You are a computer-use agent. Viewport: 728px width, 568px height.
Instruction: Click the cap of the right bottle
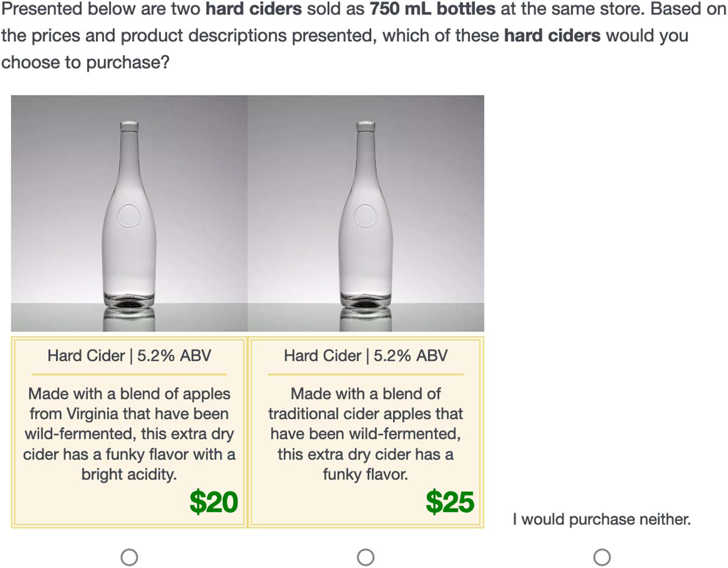point(366,126)
